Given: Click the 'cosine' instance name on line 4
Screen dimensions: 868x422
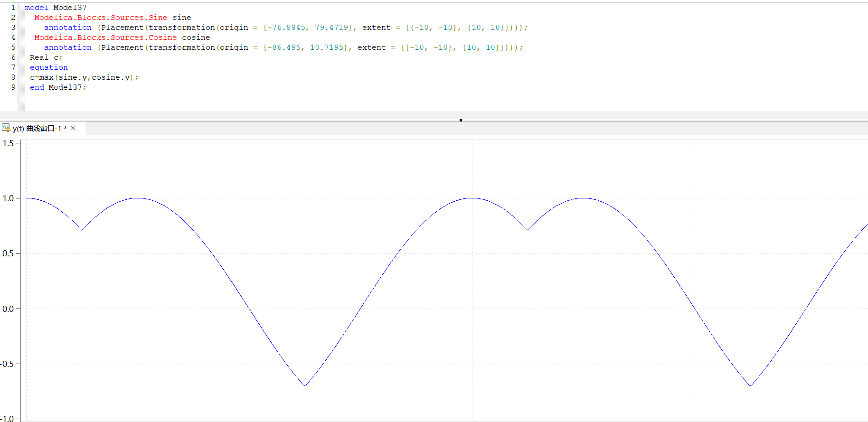Looking at the screenshot, I should pos(196,38).
